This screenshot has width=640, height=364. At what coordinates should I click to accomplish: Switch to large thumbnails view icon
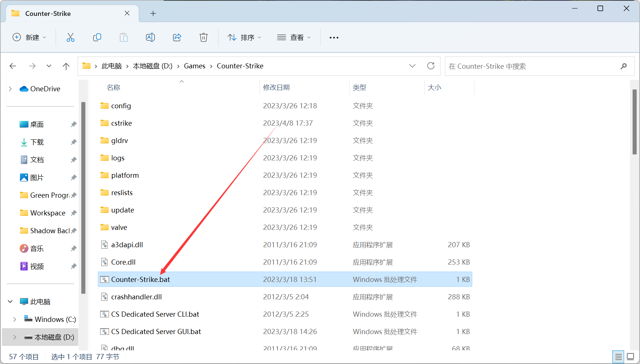tap(631, 357)
